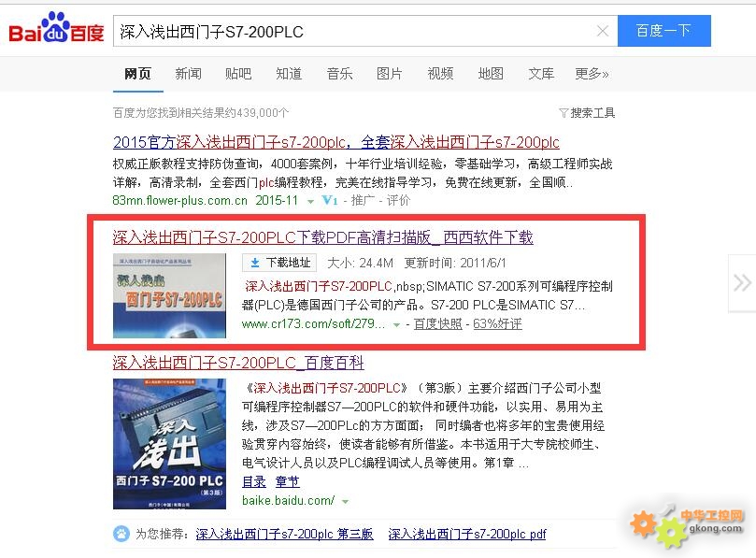Click the 百度百科 book cover thumbnail

[x=169, y=444]
